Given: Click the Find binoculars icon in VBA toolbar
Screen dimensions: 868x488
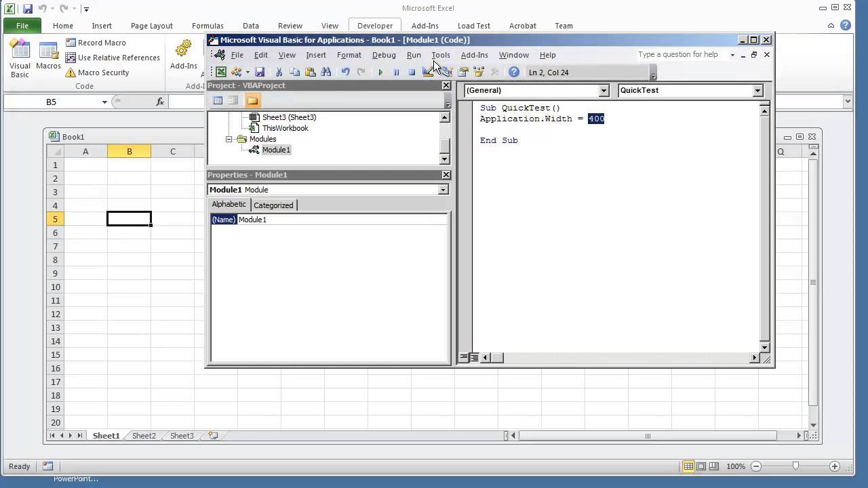Looking at the screenshot, I should [326, 72].
